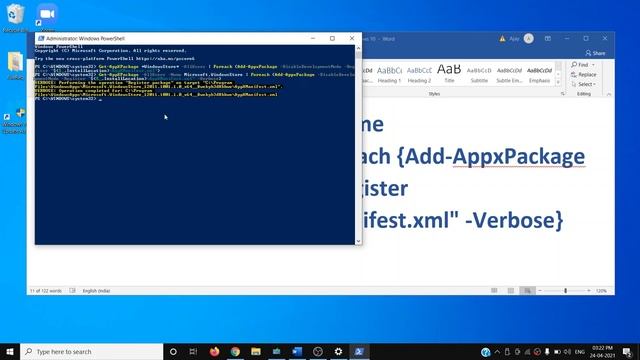Click English (India) language indicator
Image resolution: width=640 pixels, height=360 pixels.
click(96, 291)
